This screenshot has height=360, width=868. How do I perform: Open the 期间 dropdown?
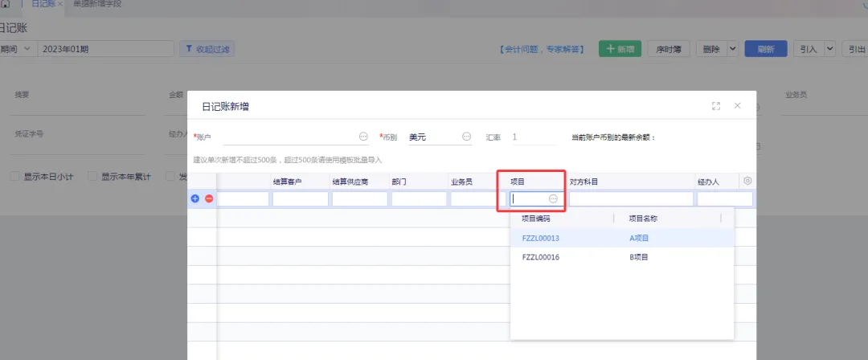17,49
